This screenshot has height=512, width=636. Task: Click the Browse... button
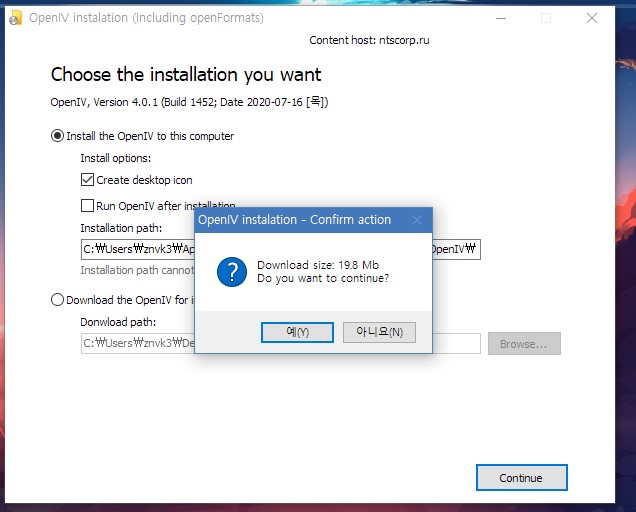click(x=524, y=344)
